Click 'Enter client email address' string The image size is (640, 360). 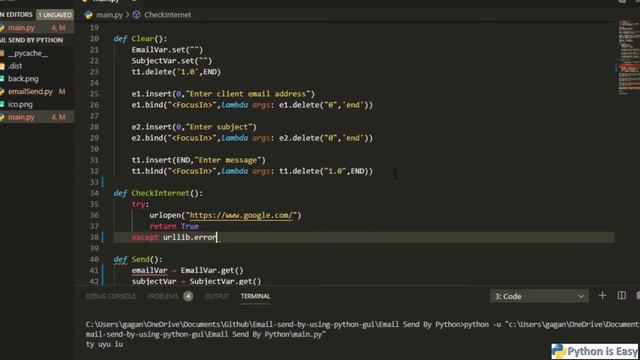click(248, 94)
